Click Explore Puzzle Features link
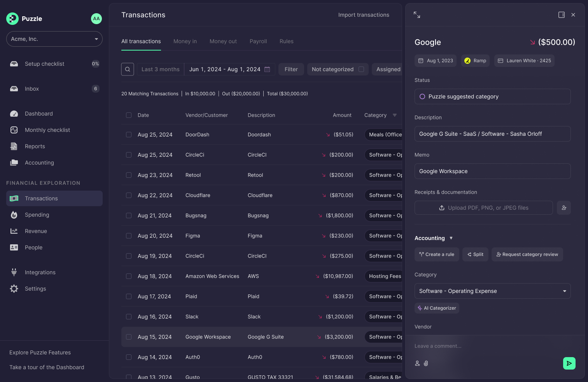The height and width of the screenshot is (382, 588). pos(40,352)
